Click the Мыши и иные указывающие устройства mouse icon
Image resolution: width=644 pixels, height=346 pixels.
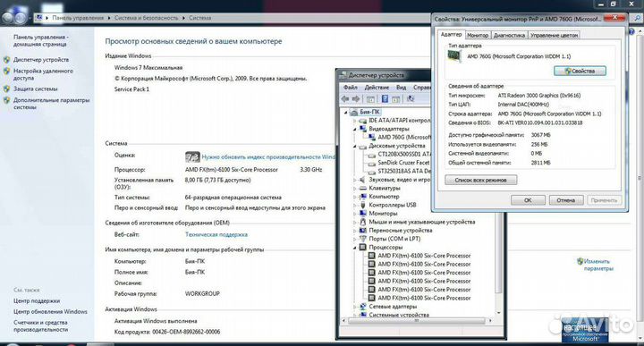click(x=362, y=222)
